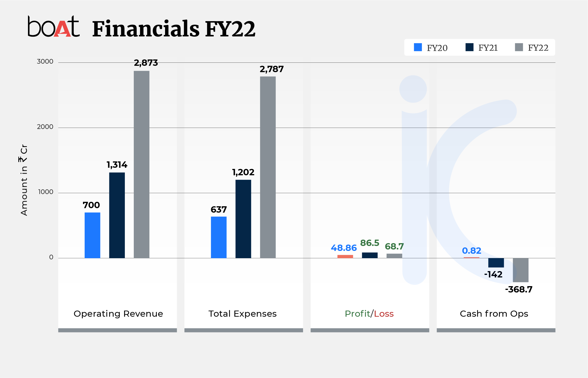Screen dimensions: 588x378
Task: Select the 2,787 Total Expenses bar
Action: pyautogui.click(x=268, y=167)
